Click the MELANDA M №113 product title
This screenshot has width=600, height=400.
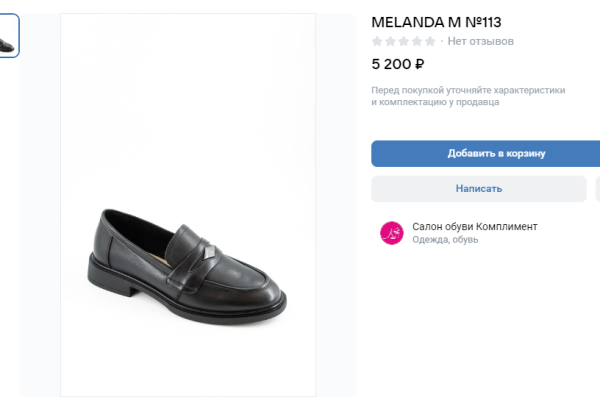436,21
